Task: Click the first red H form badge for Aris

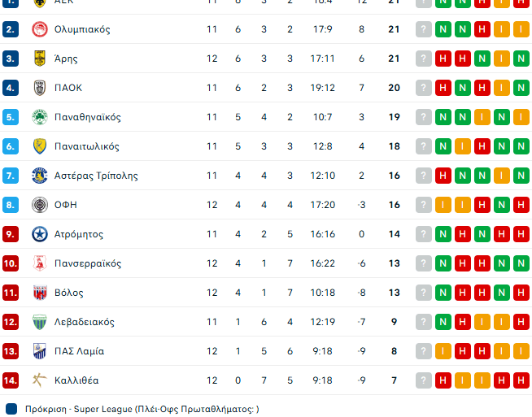Action: click(443, 59)
